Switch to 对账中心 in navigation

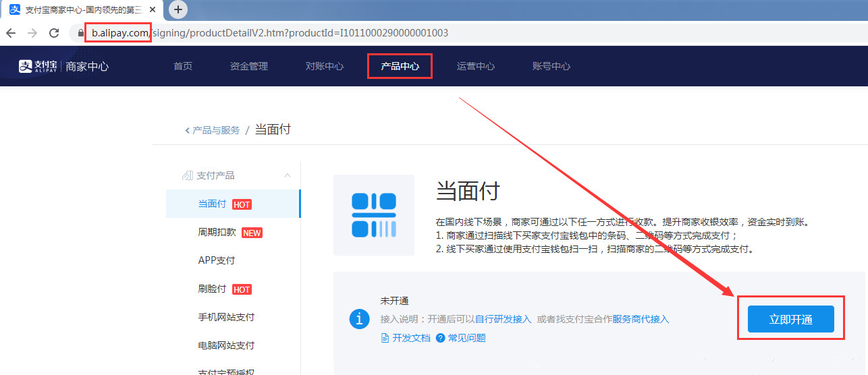[x=325, y=66]
